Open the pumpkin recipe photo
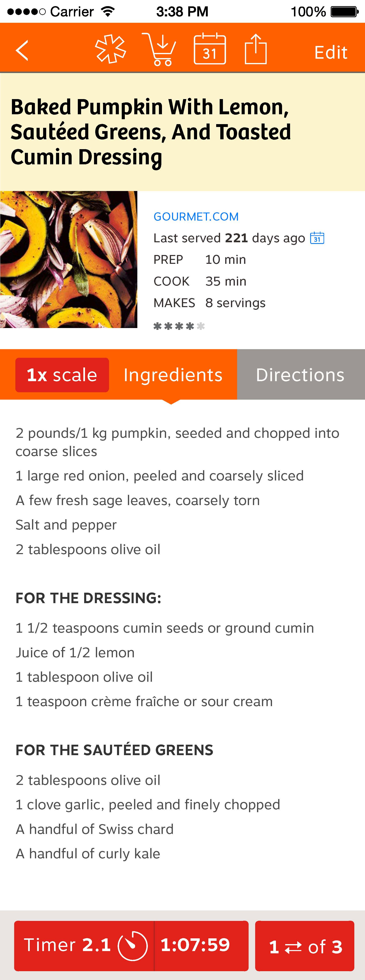365x980 pixels. click(x=69, y=260)
